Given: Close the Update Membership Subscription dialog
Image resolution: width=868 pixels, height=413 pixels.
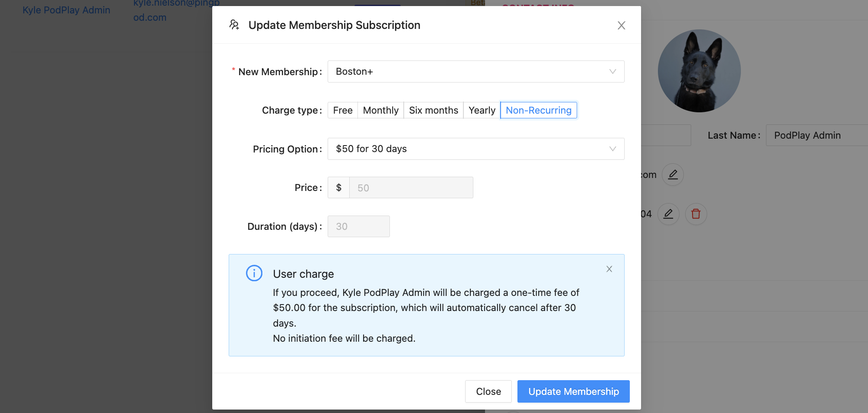Looking at the screenshot, I should pyautogui.click(x=621, y=25).
